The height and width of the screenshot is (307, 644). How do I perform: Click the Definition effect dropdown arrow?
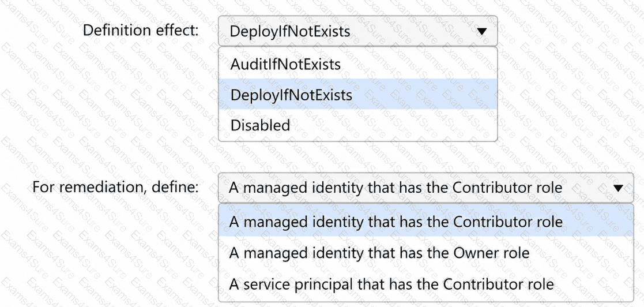coord(481,31)
